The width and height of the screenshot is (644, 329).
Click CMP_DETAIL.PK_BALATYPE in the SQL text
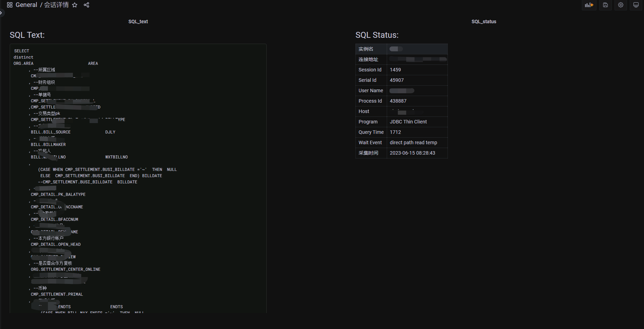tap(58, 194)
